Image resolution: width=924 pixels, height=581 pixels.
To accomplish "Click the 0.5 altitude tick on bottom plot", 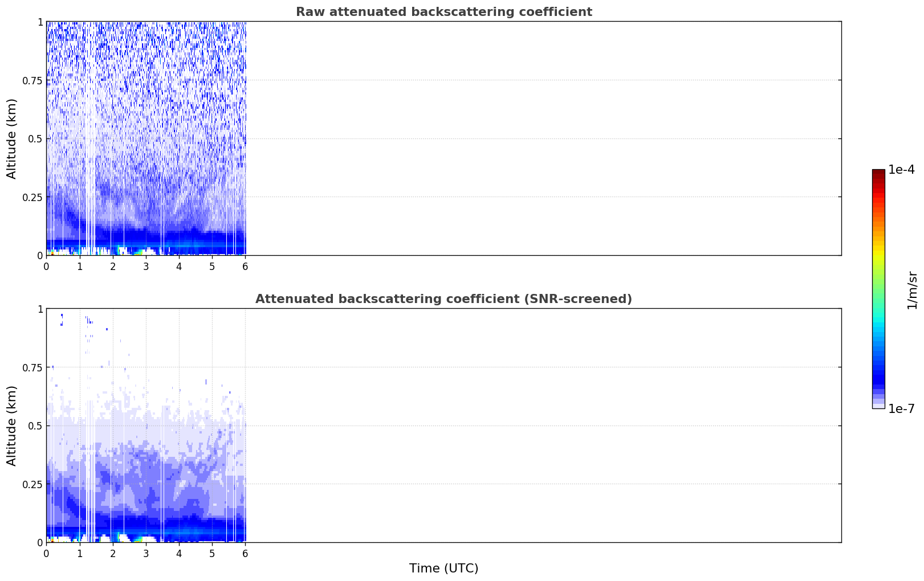I will pyautogui.click(x=35, y=426).
